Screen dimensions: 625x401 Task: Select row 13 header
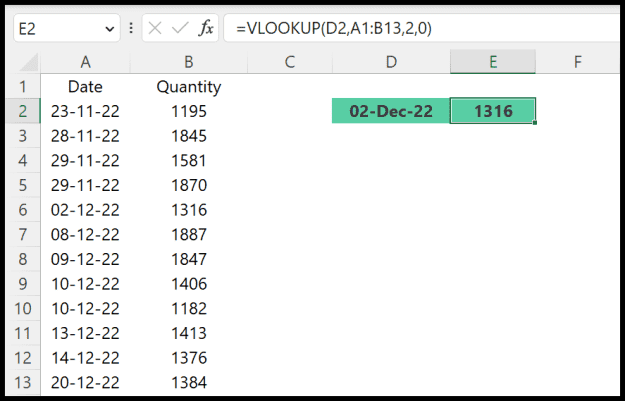point(23,383)
